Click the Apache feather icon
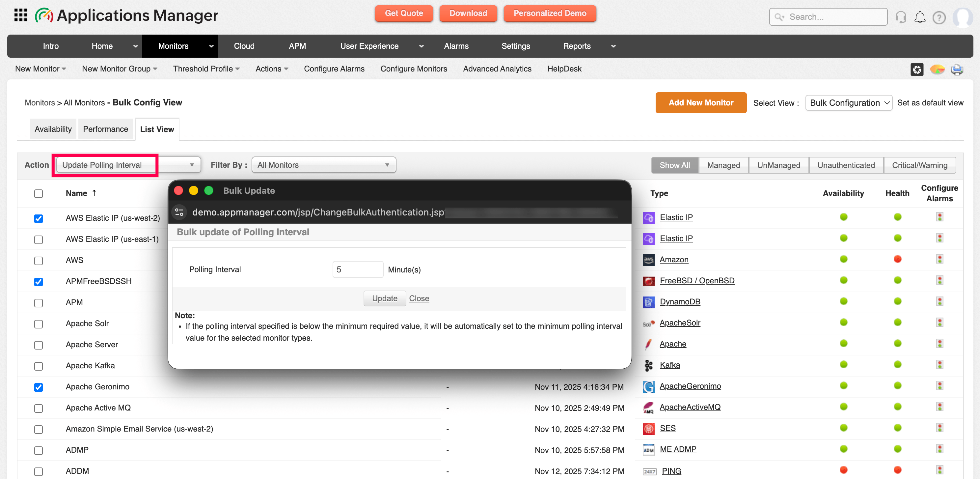The width and height of the screenshot is (980, 479). pos(648,344)
